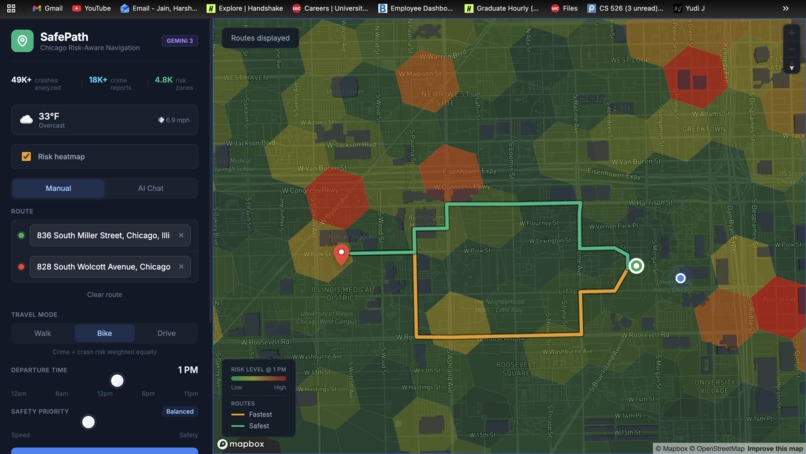The width and height of the screenshot is (806, 454).
Task: Open the Email - Jain, Harsh bookmark
Action: coord(158,8)
